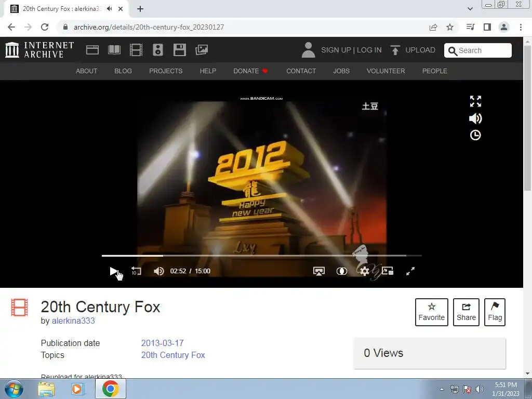This screenshot has height=399, width=532.
Task: Seek on the video progress bar
Action: 262,256
